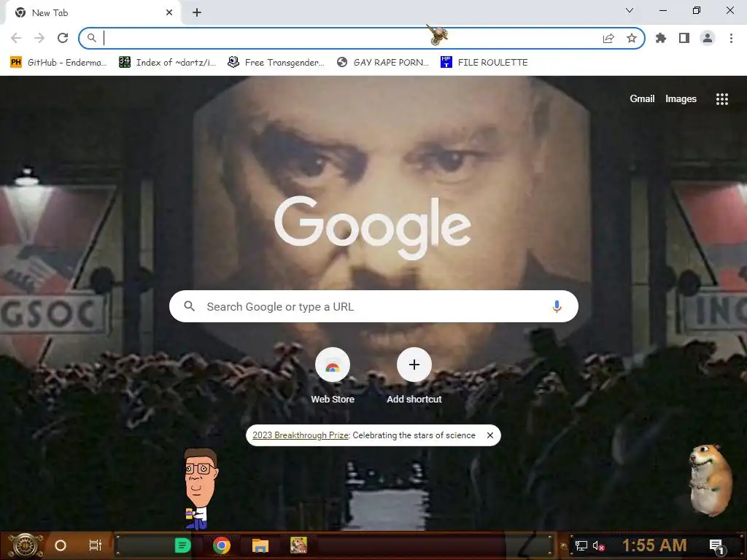Dismiss the Breakthrough Prize promo

489,435
